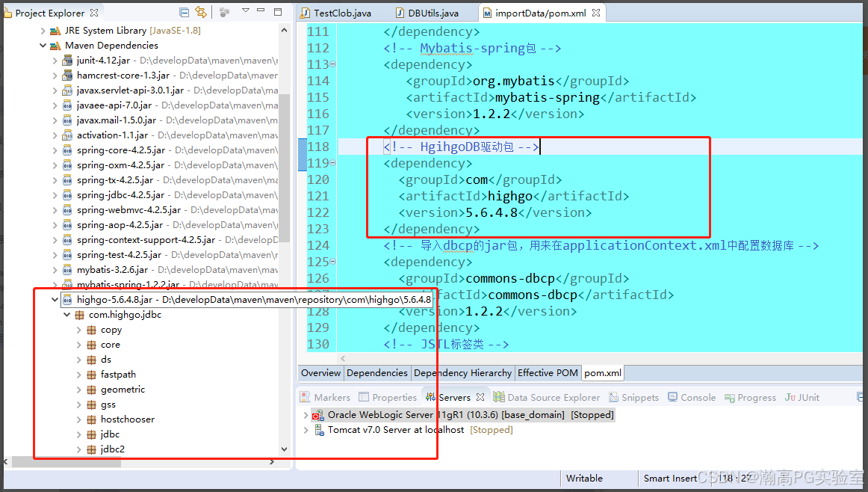Open the JUnit view
Image resolution: width=868 pixels, height=492 pixels.
pos(802,397)
